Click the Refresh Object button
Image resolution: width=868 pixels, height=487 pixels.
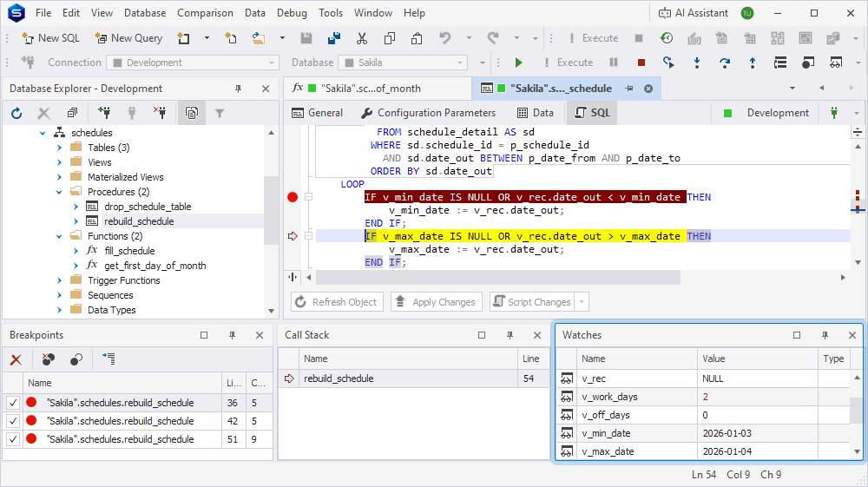point(337,302)
